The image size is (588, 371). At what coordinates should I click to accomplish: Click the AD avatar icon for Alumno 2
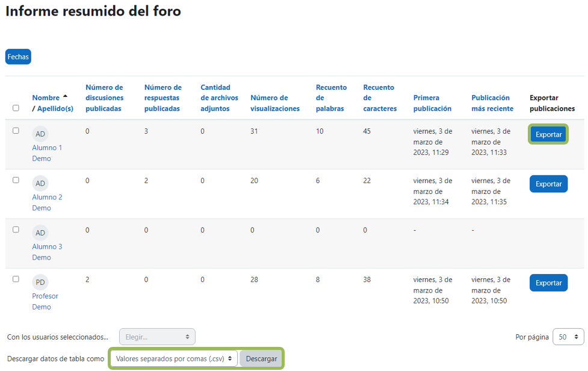pyautogui.click(x=40, y=183)
